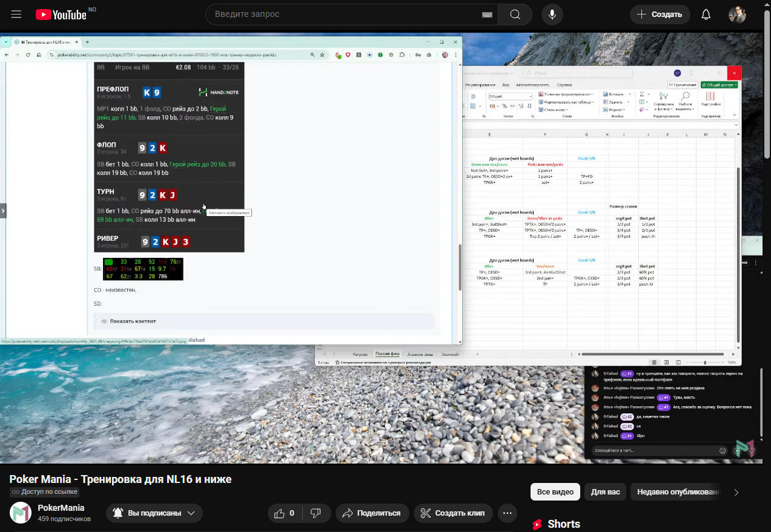Click the Примечания comments button in Excel
The height and width of the screenshot is (532, 771).
(x=683, y=85)
